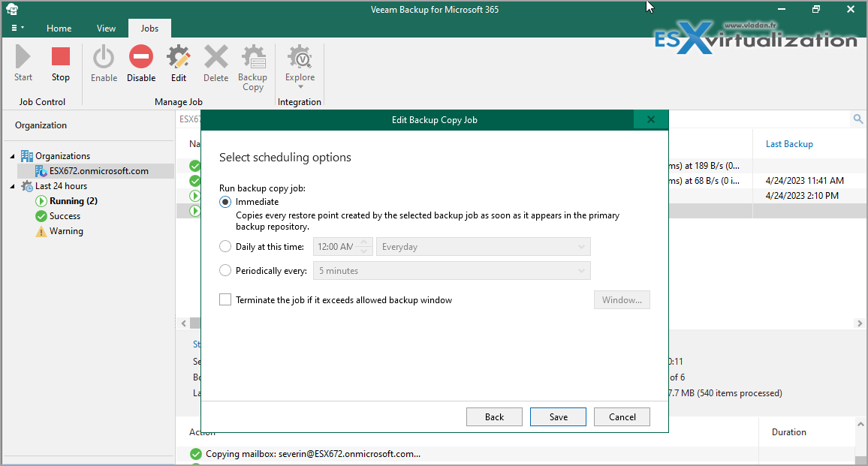Image resolution: width=868 pixels, height=466 pixels.
Task: Open the Everyday schedule dropdown
Action: click(484, 247)
